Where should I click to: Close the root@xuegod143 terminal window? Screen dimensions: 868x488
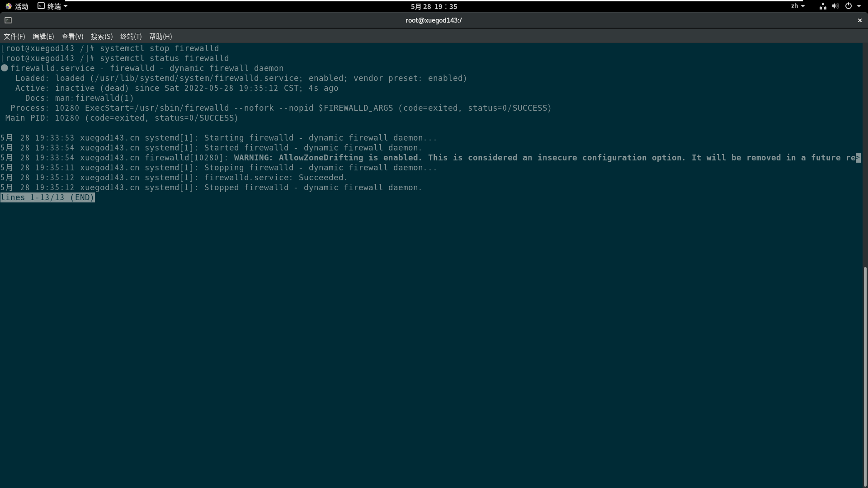pyautogui.click(x=859, y=20)
